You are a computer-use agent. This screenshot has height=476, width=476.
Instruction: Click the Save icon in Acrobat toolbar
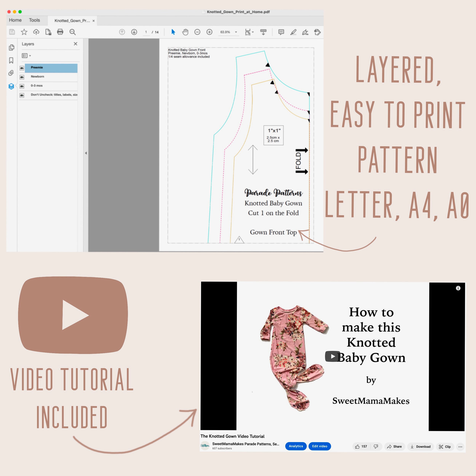pyautogui.click(x=12, y=32)
